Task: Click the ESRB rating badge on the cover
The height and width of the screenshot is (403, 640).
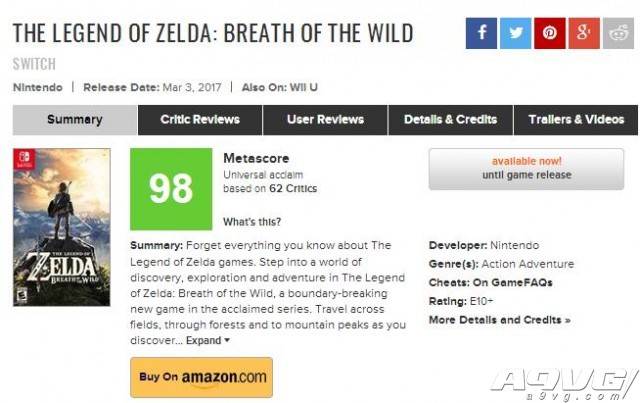Action: tap(22, 295)
